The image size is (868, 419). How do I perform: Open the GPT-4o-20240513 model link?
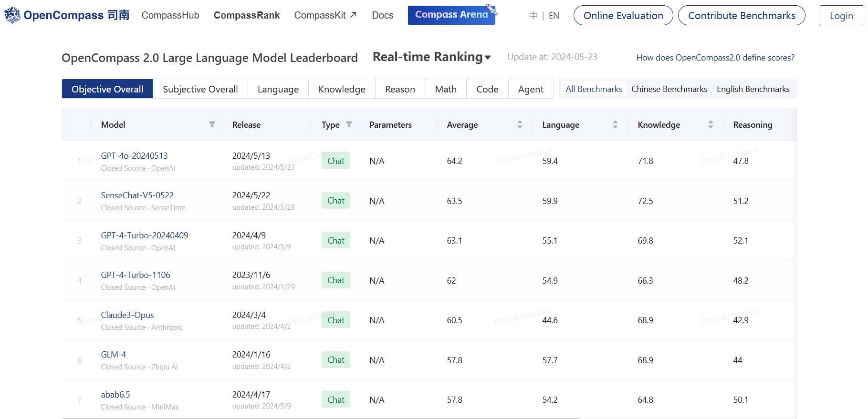pyautogui.click(x=134, y=156)
